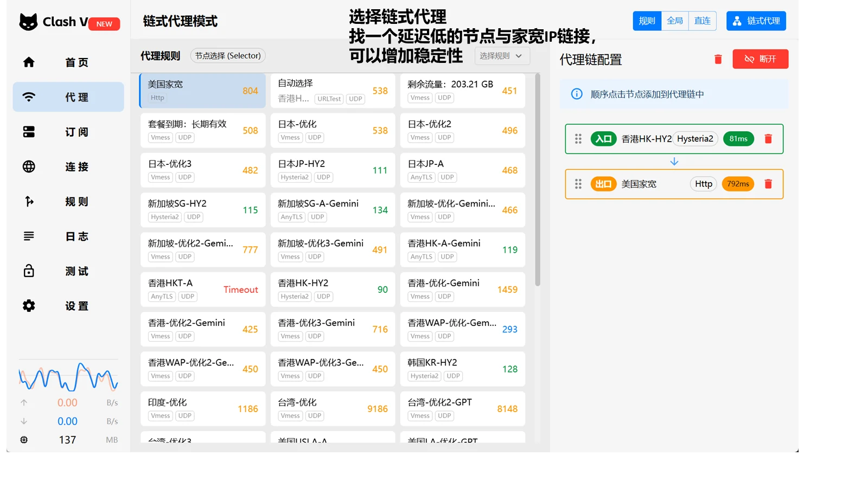Image resolution: width=868 pixels, height=488 pixels.
Task: Click the traffic graph in sidebar
Action: click(x=68, y=376)
